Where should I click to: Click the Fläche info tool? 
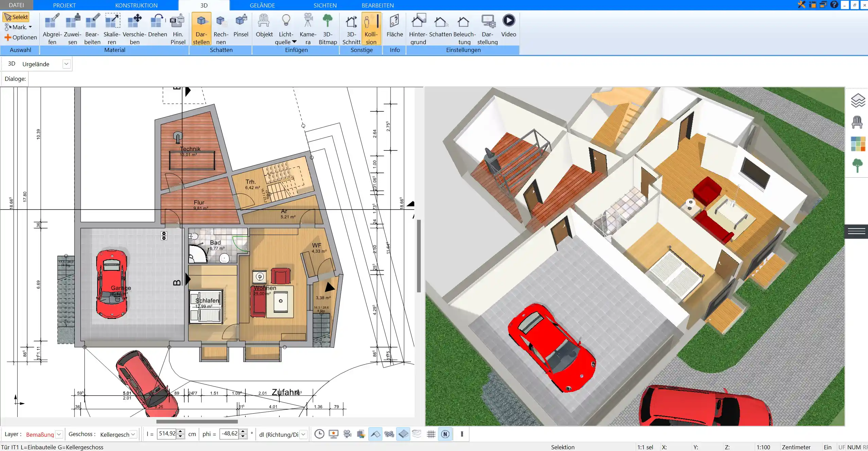point(395,25)
